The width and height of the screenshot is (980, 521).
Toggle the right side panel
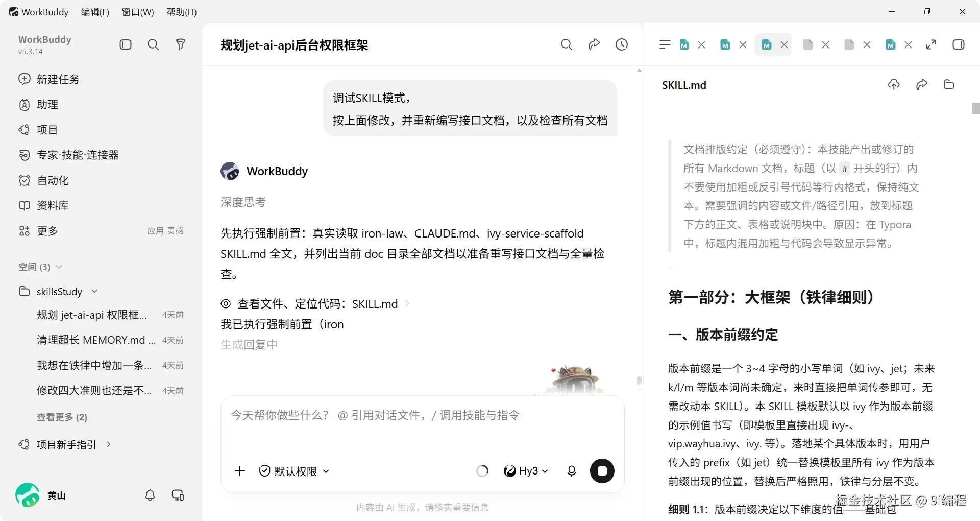[959, 44]
